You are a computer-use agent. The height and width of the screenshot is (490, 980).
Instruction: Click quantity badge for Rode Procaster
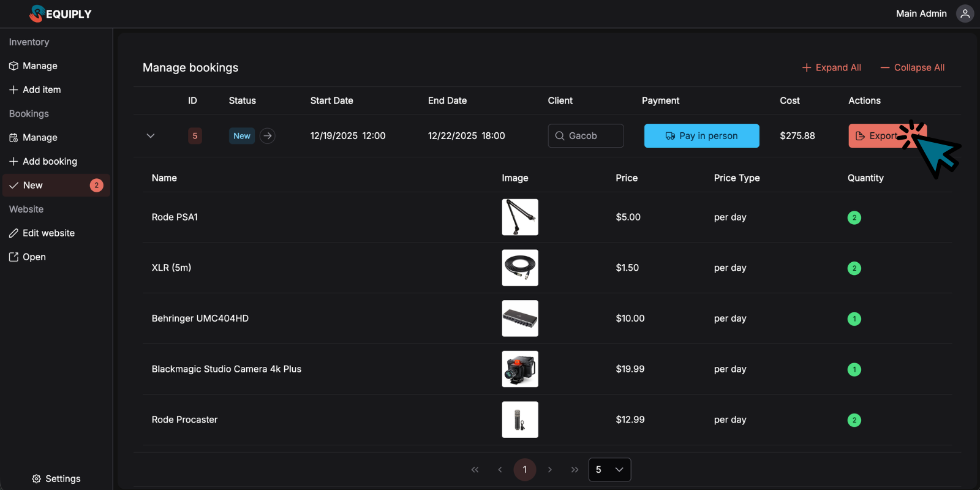[x=854, y=420]
